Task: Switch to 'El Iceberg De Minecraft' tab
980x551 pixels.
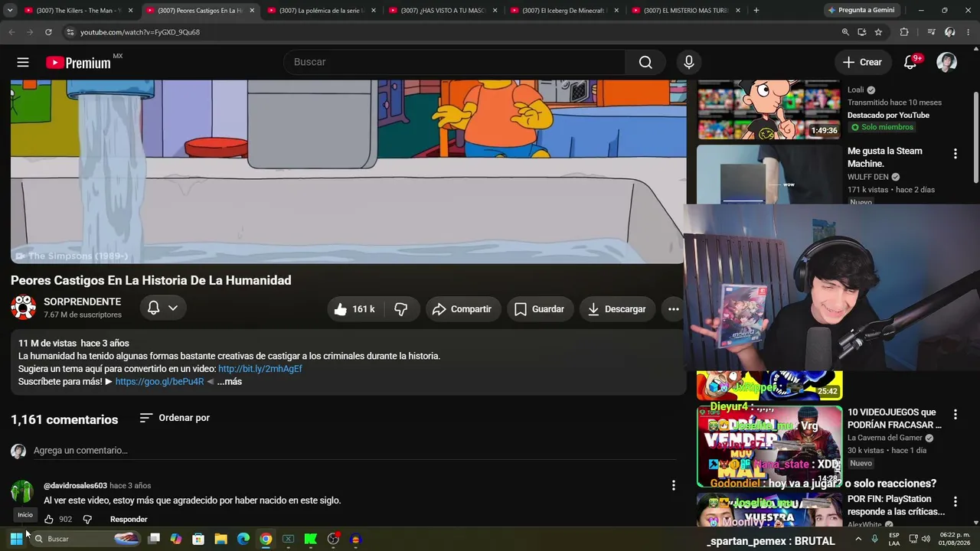Action: pyautogui.click(x=565, y=11)
